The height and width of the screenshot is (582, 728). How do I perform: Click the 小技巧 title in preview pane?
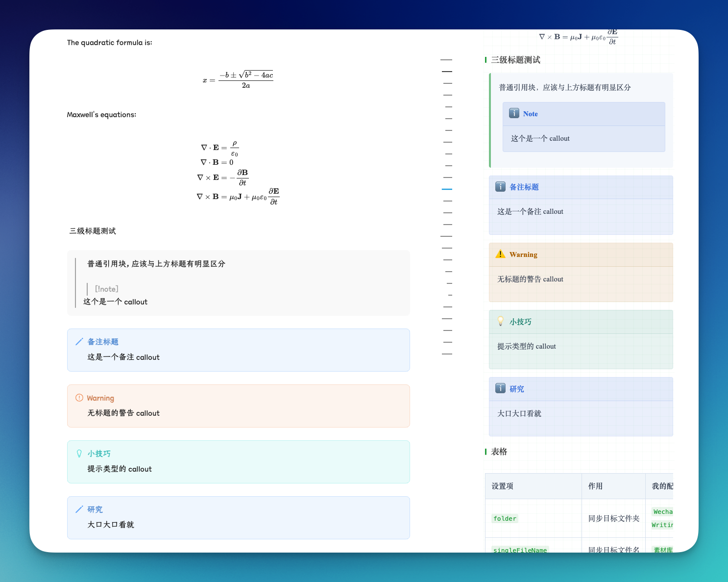520,322
